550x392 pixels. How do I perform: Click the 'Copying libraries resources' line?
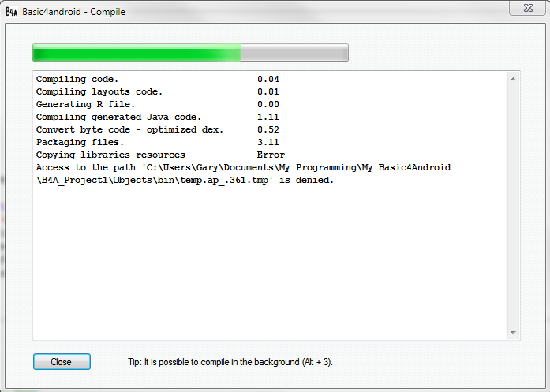coord(110,155)
